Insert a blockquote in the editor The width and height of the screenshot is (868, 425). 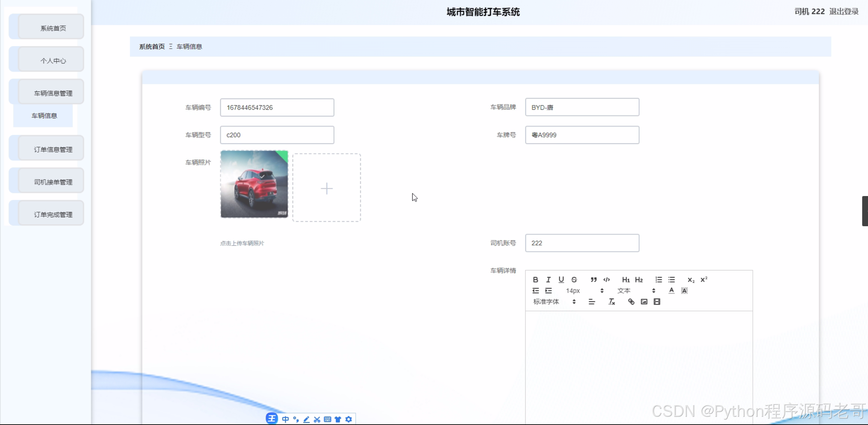pos(593,280)
